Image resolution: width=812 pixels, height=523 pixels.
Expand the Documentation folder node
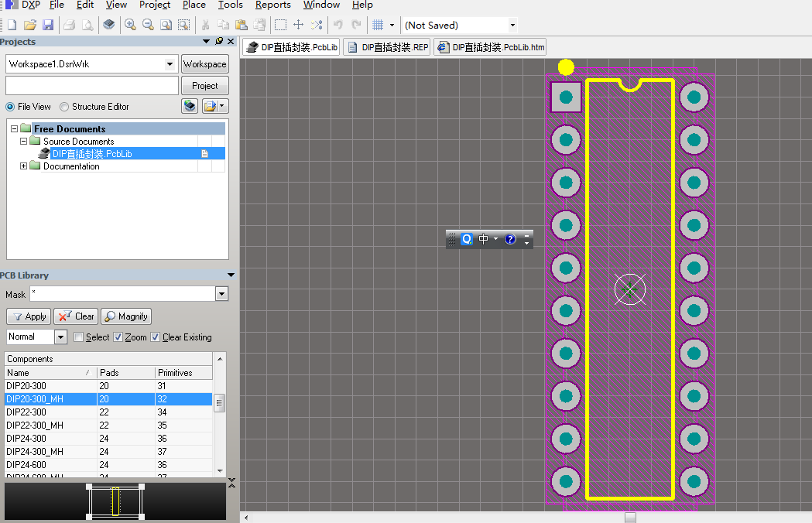23,166
